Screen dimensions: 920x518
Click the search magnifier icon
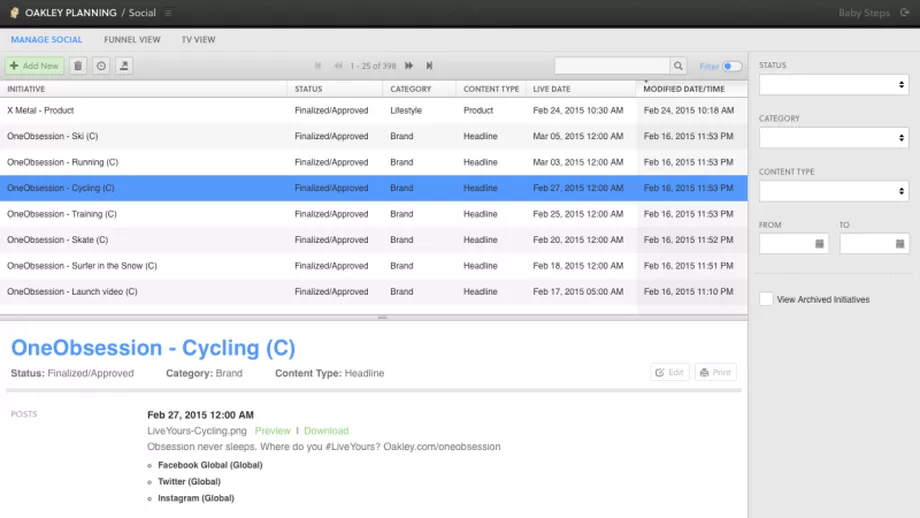(x=678, y=66)
